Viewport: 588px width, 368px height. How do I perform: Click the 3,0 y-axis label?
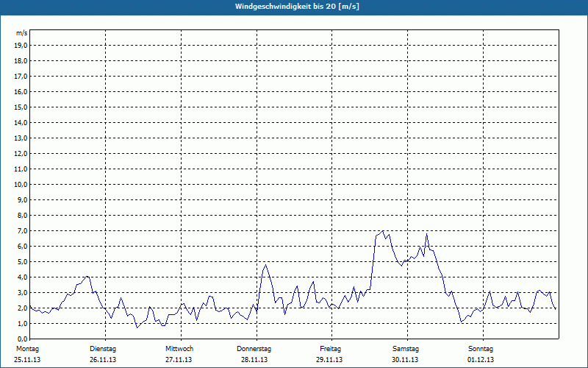coord(22,292)
